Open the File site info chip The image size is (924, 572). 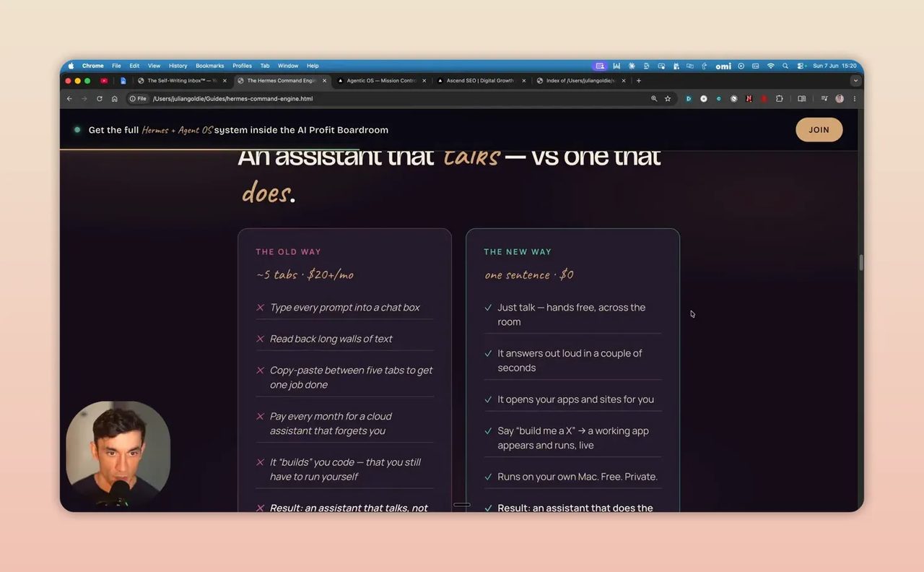coord(138,98)
